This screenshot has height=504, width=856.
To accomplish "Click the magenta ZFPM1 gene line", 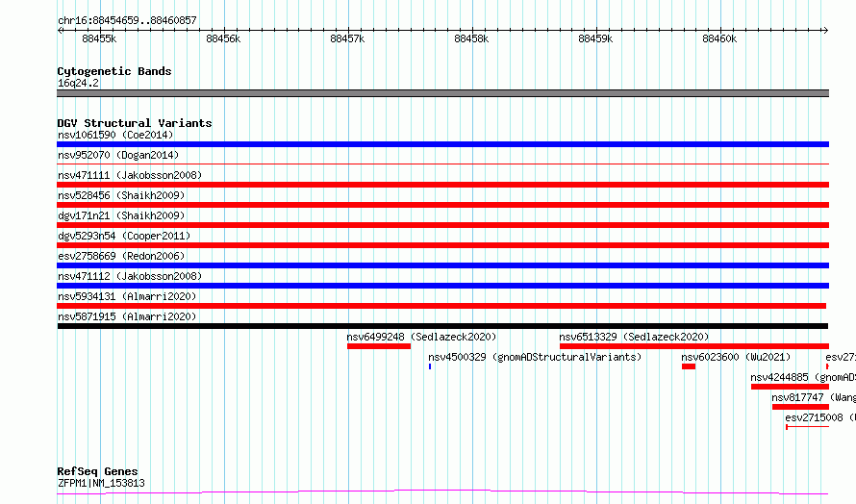I will pos(442,492).
